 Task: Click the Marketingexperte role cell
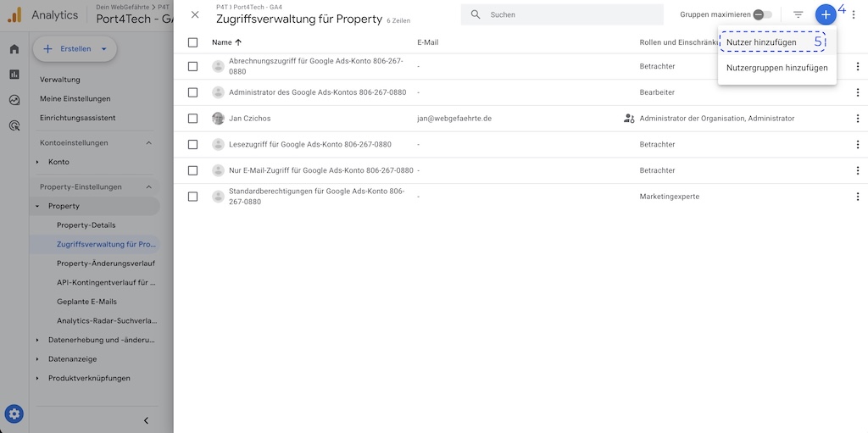670,197
